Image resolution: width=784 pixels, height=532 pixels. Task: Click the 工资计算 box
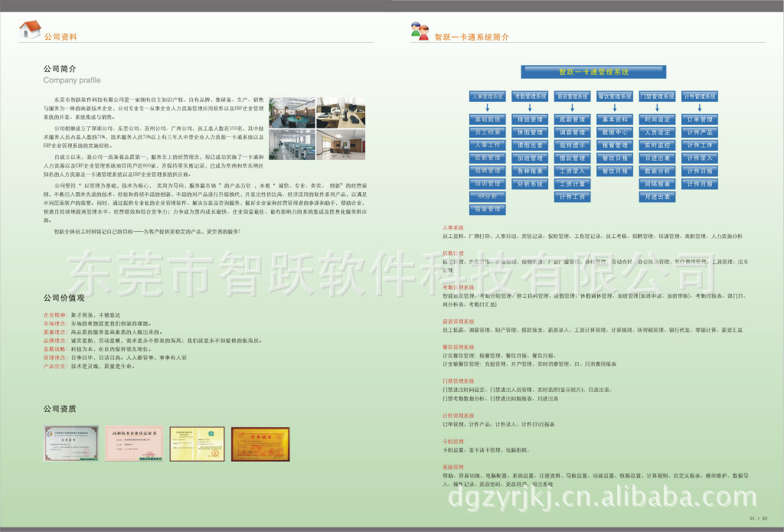pyautogui.click(x=572, y=184)
